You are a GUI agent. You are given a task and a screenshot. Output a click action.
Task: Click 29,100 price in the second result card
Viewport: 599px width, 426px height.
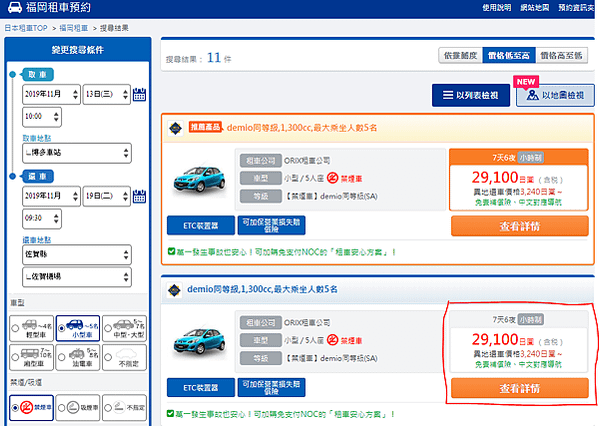(x=495, y=340)
